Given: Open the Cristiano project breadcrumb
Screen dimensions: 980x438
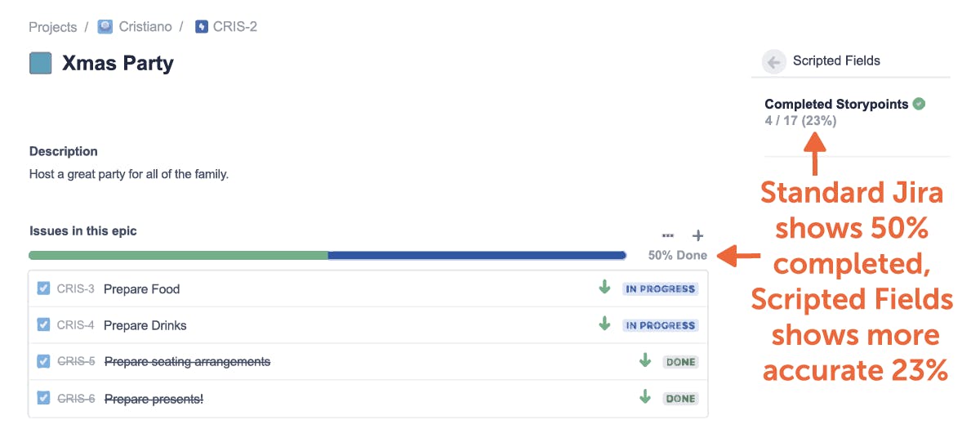Looking at the screenshot, I should (145, 27).
